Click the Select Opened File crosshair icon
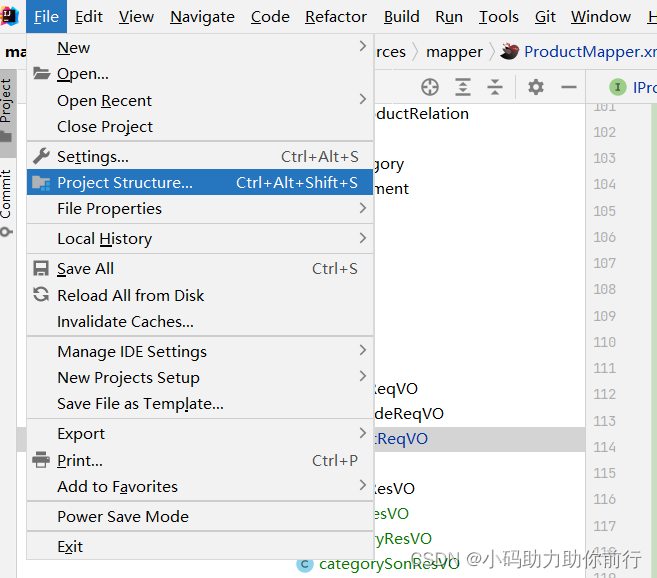This screenshot has height=578, width=657. click(430, 87)
